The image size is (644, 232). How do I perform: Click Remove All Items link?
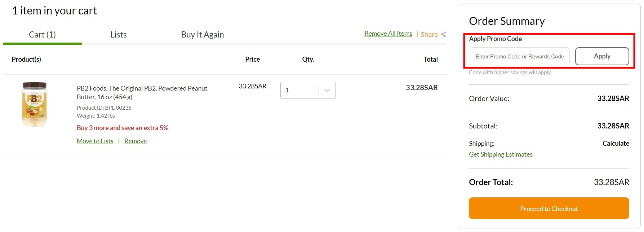point(388,33)
